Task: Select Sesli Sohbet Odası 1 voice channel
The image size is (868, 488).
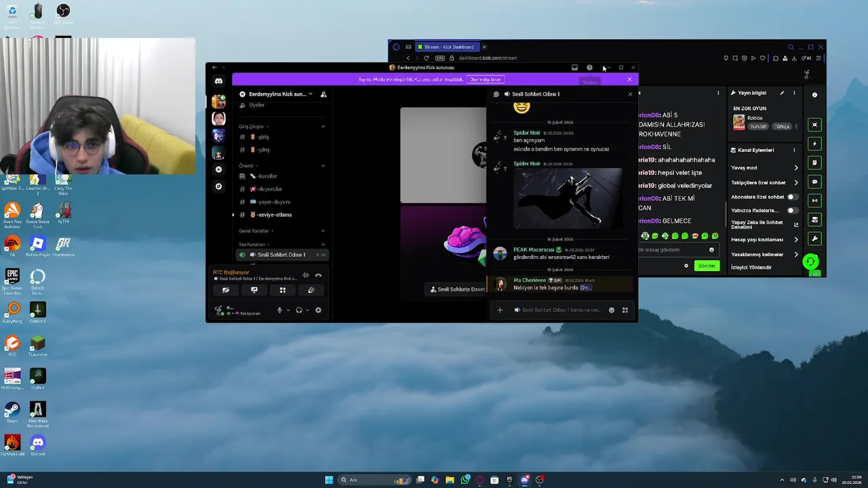Action: pos(281,255)
